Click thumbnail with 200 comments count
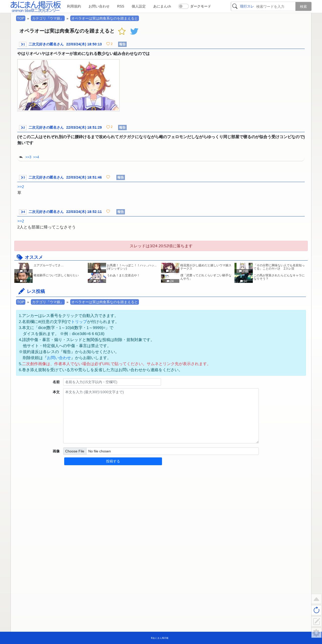The image size is (322, 644). (244, 268)
